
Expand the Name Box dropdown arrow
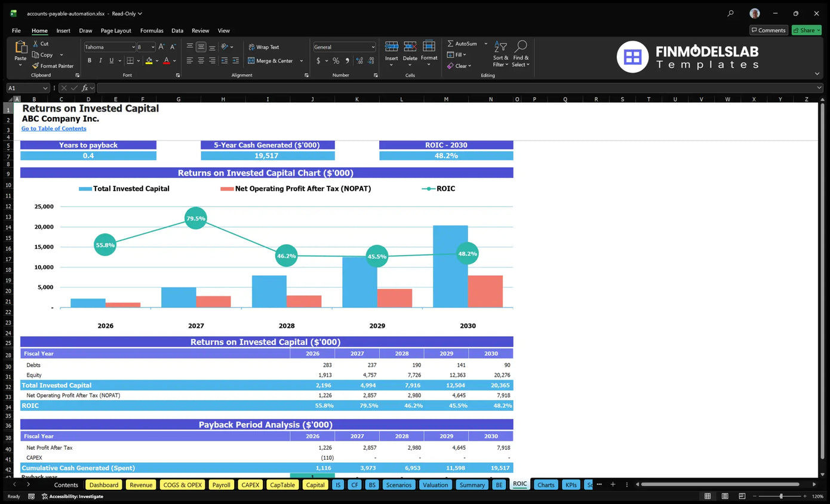coord(45,88)
